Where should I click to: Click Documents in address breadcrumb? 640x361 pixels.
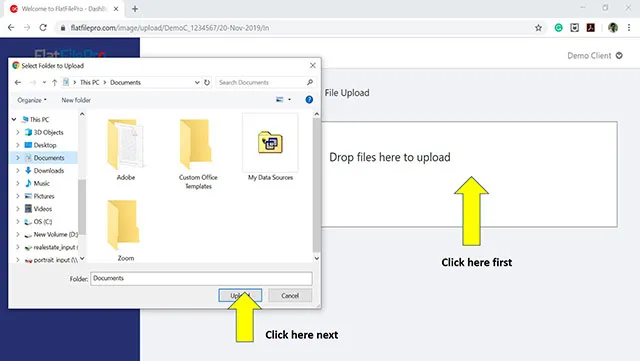125,82
